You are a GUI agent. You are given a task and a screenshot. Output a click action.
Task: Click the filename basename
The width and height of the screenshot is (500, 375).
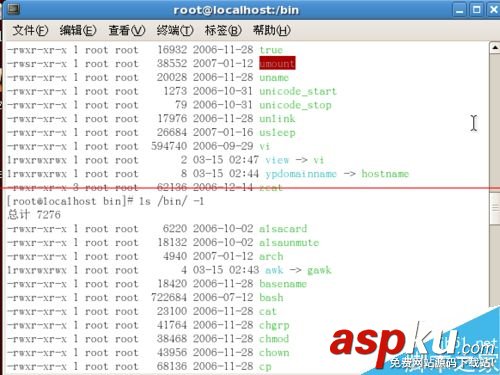[283, 284]
